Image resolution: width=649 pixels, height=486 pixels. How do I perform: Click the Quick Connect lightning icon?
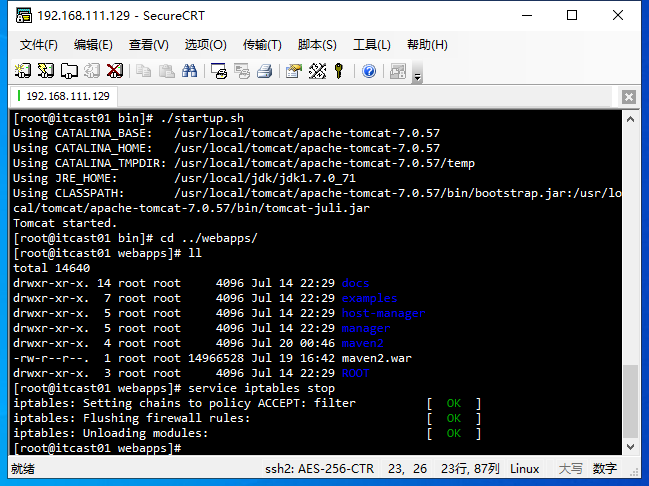click(46, 71)
